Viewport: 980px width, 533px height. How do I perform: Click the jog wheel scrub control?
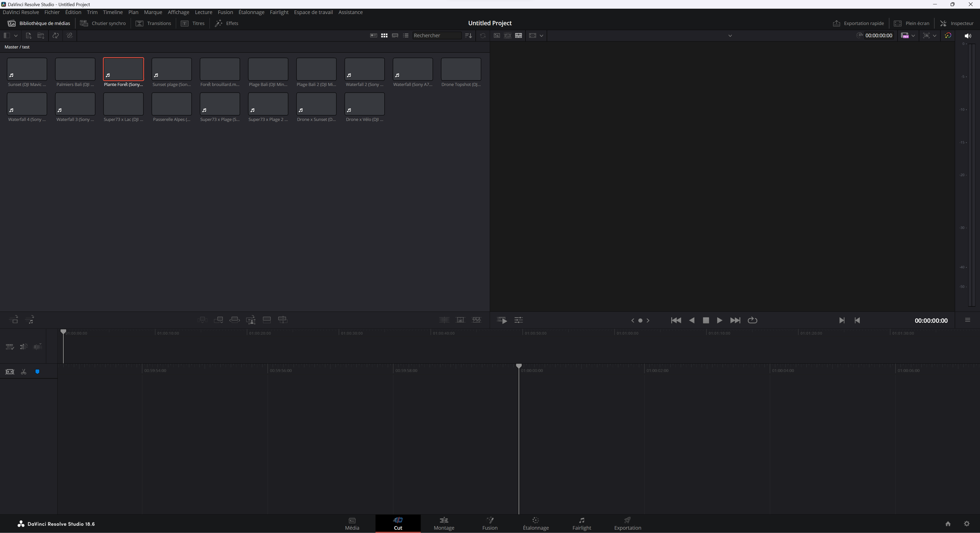[640, 320]
